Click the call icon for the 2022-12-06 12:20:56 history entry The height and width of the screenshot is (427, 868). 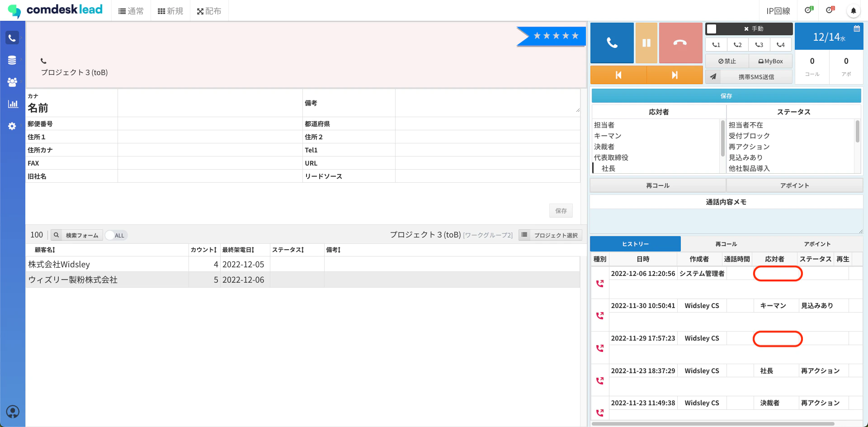click(600, 284)
